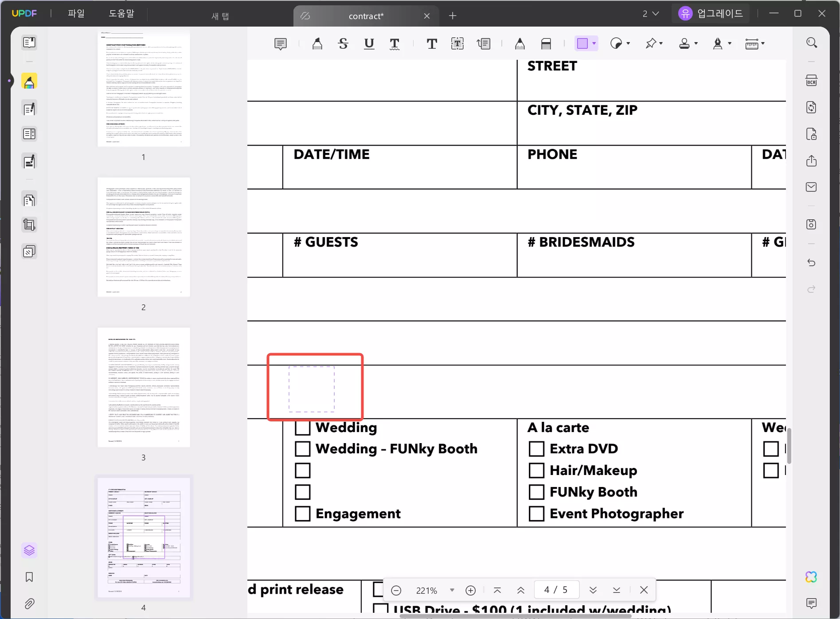Open the form preparation tool
Image resolution: width=840 pixels, height=619 pixels.
tap(29, 134)
